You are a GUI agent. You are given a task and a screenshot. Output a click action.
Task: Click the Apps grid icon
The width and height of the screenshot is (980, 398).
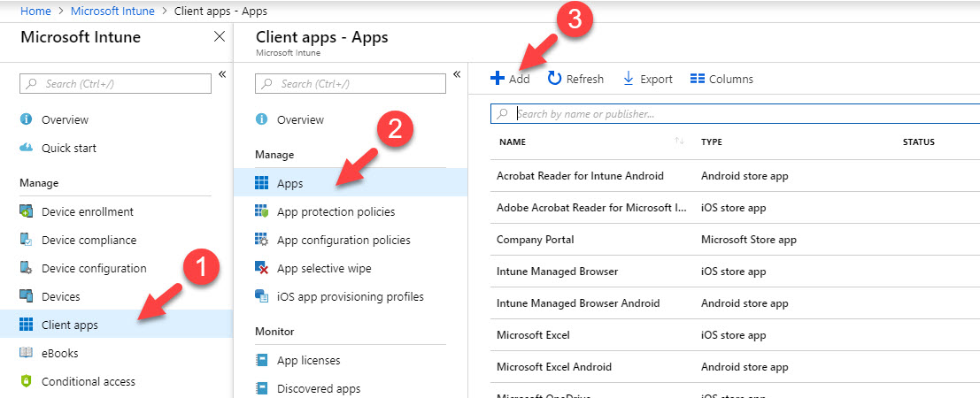click(x=261, y=183)
